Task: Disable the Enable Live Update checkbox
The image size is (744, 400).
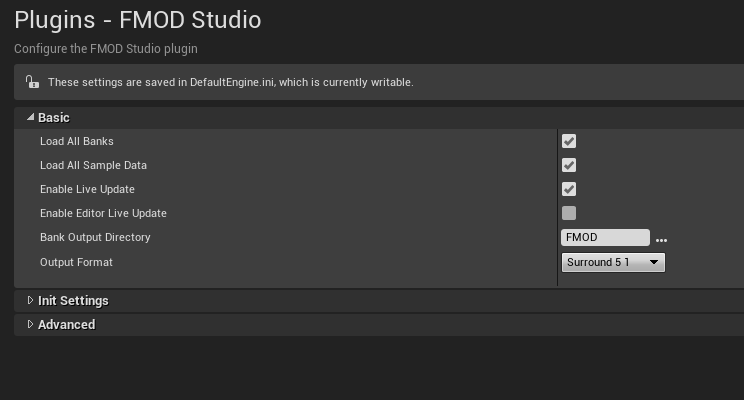Action: coord(569,189)
